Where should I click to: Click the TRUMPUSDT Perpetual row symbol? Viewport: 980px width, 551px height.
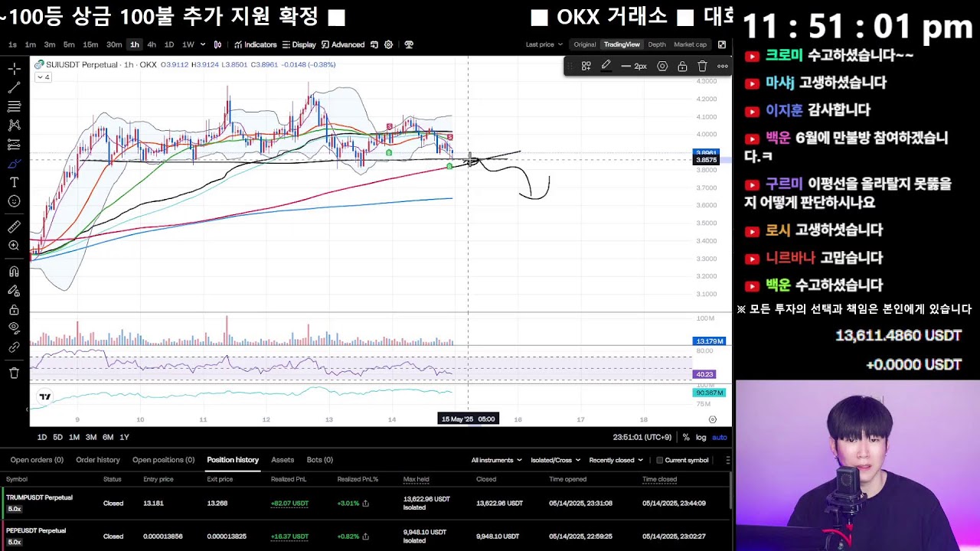click(39, 497)
